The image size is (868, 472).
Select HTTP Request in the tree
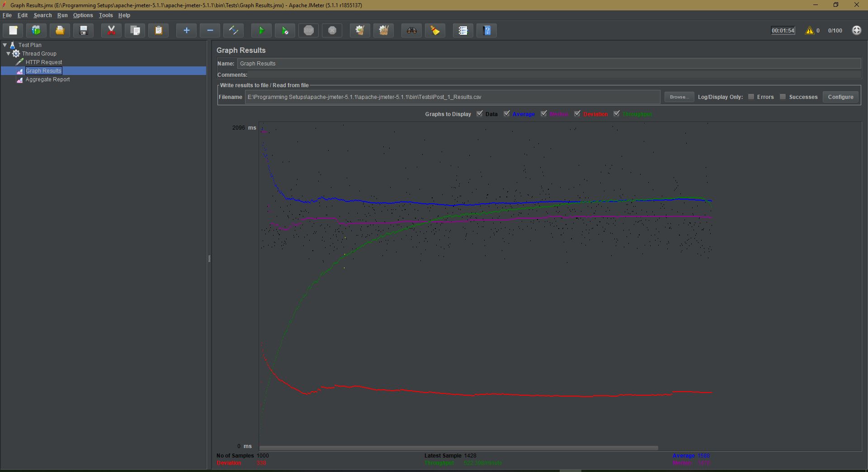pyautogui.click(x=44, y=62)
